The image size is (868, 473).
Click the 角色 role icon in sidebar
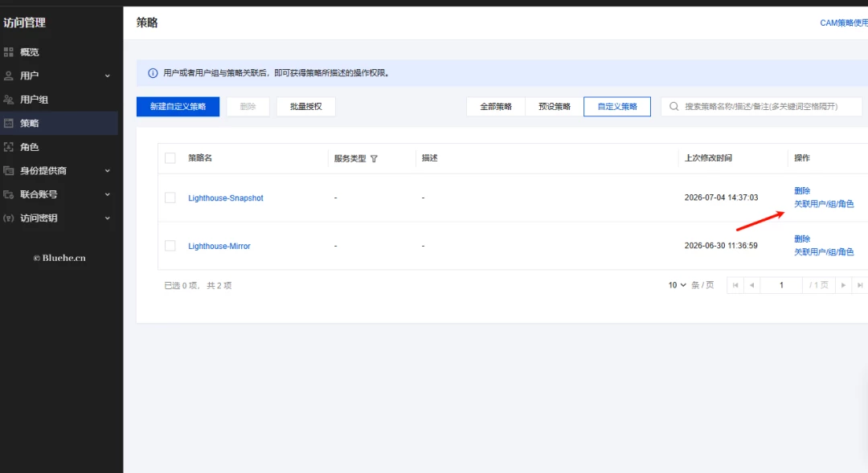pyautogui.click(x=8, y=147)
